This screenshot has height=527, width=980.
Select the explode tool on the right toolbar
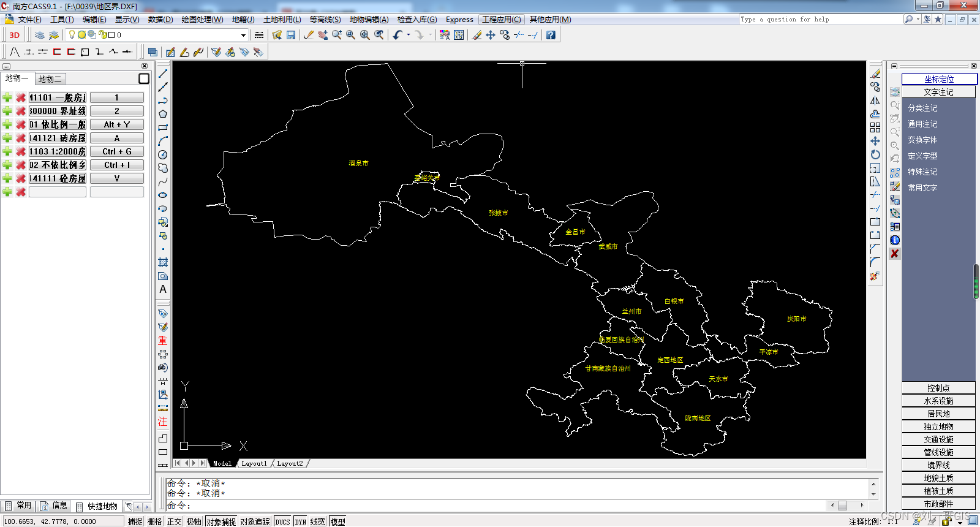coord(875,276)
